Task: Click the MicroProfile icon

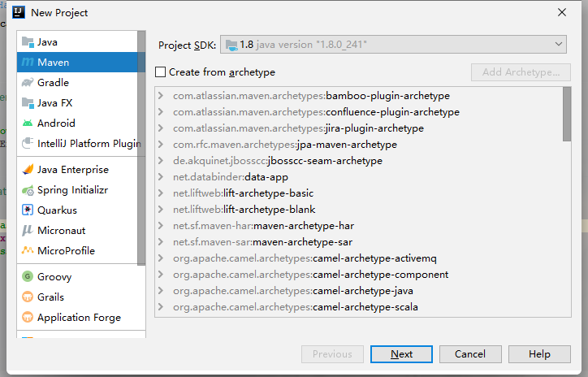Action: [x=28, y=250]
